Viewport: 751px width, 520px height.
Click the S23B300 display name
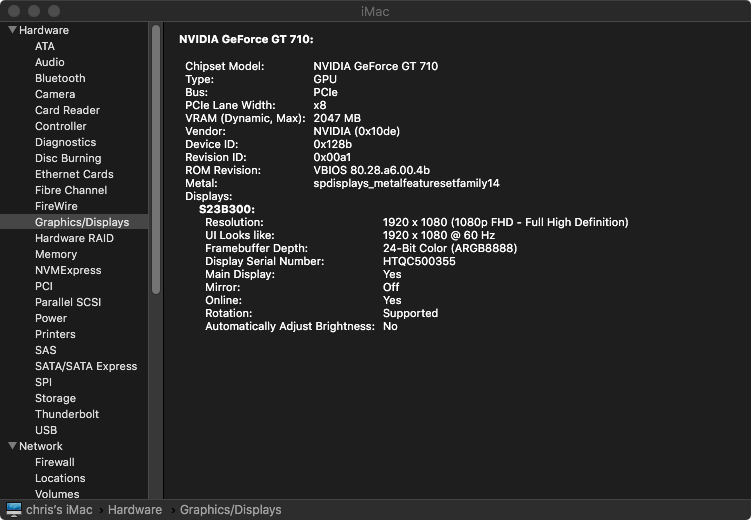(227, 209)
